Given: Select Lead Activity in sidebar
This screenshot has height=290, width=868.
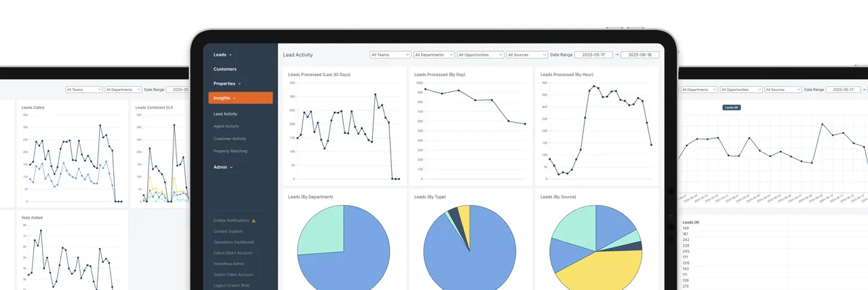Looking at the screenshot, I should [x=226, y=114].
